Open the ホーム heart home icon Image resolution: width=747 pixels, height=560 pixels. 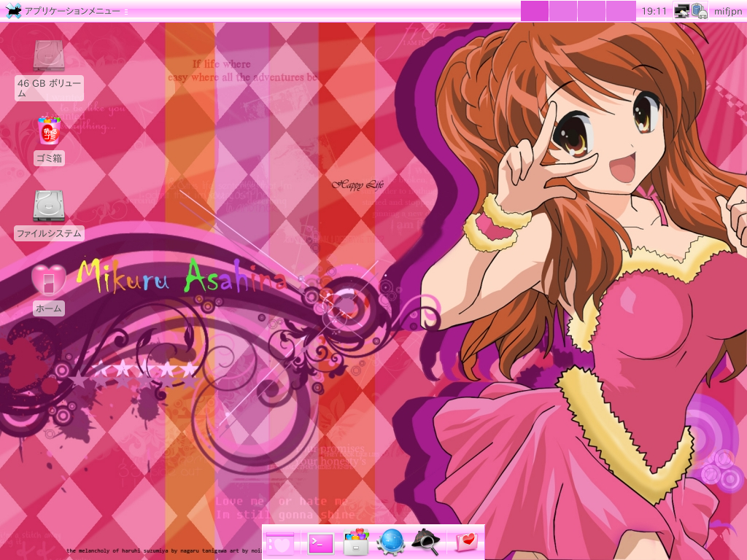point(49,279)
